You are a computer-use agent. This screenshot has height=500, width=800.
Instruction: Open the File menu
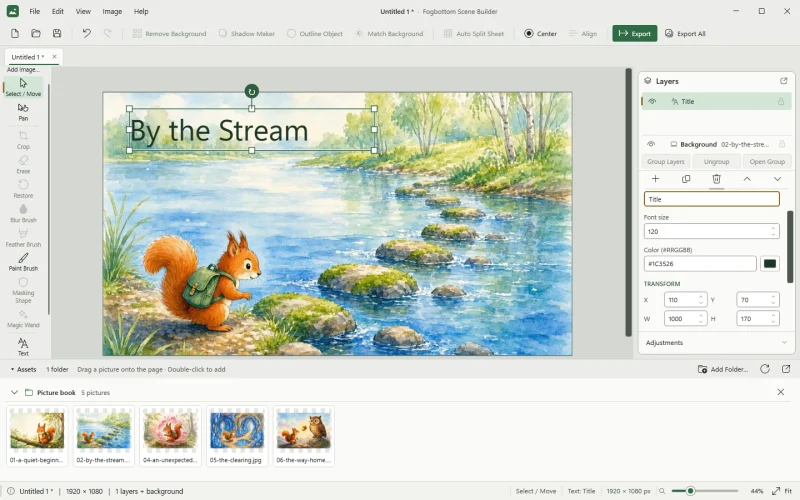coord(35,11)
